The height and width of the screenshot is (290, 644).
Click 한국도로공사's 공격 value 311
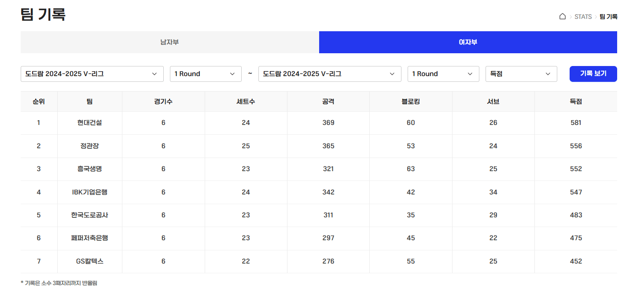click(328, 215)
